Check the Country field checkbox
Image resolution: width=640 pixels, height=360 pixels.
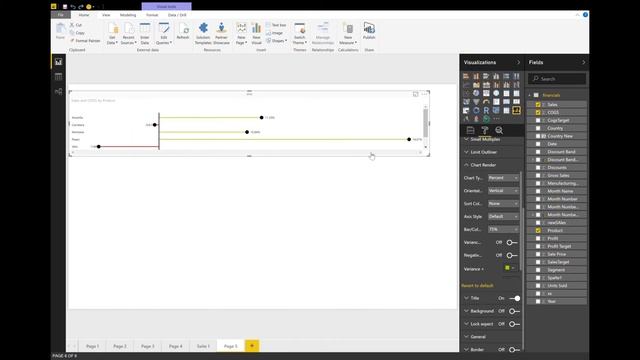pos(538,128)
